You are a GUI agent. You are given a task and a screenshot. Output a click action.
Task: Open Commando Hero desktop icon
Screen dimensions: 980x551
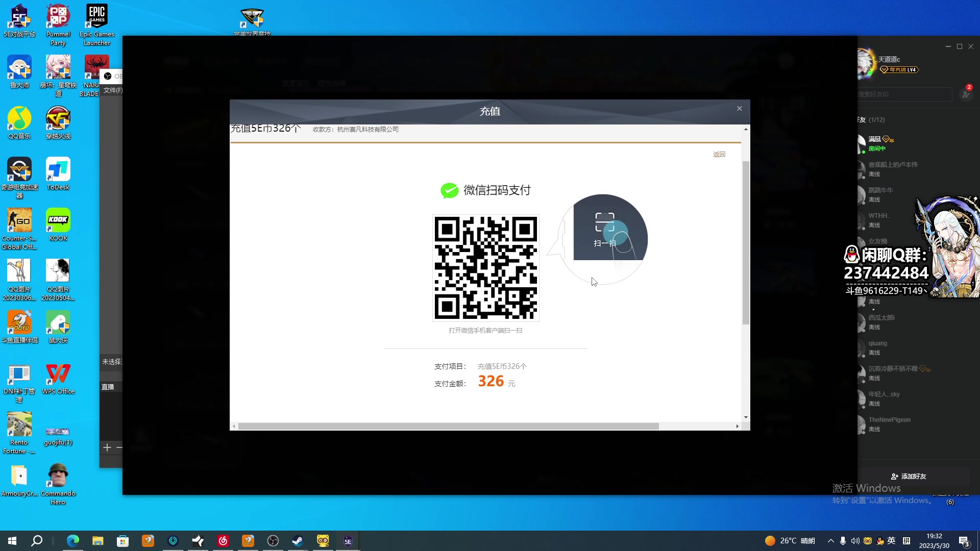[x=58, y=484]
